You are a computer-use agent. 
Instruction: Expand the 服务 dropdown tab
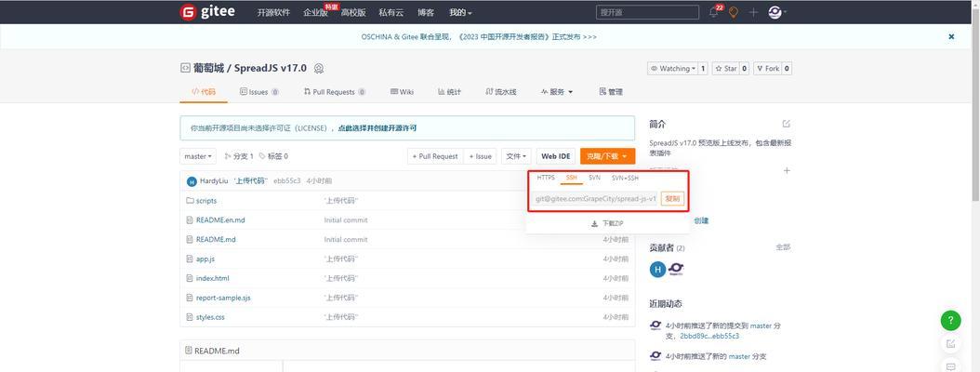(x=557, y=92)
